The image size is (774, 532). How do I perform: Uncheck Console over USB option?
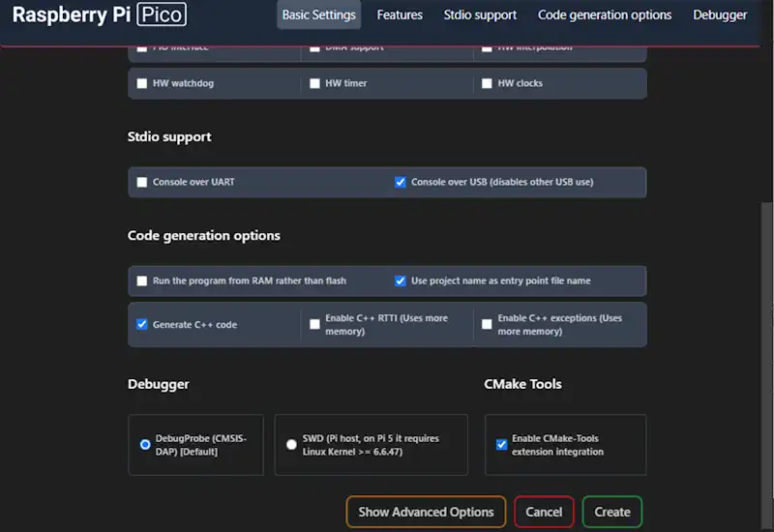(x=401, y=182)
